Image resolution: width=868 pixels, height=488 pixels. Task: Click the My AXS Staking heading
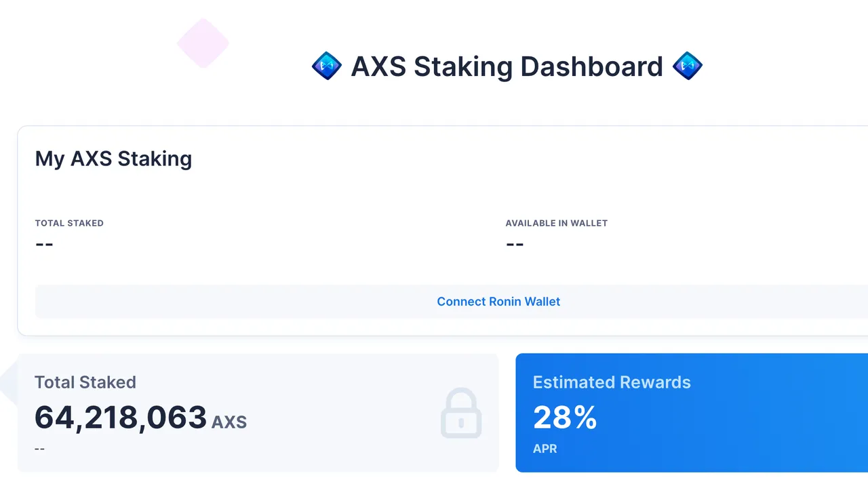point(113,159)
